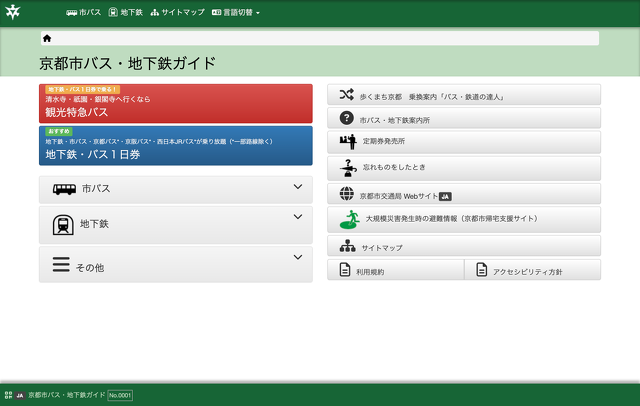Expand the その他 section chevron
Screen dimensions: 640x406
tap(297, 258)
